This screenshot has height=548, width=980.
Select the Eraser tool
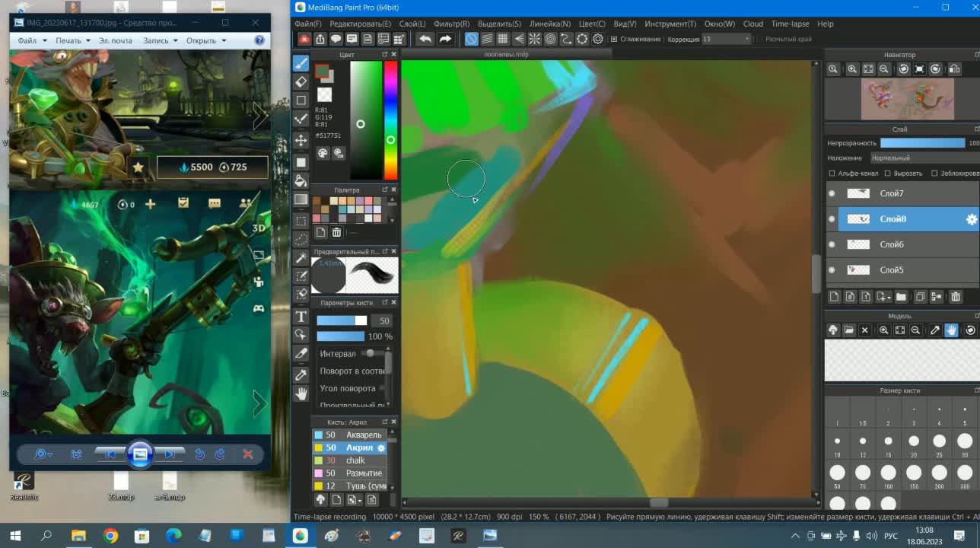click(301, 82)
